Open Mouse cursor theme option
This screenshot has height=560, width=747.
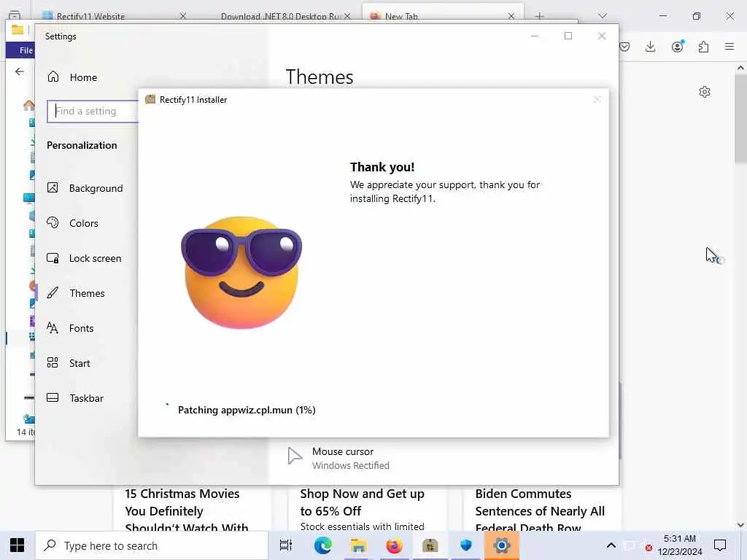(351, 458)
